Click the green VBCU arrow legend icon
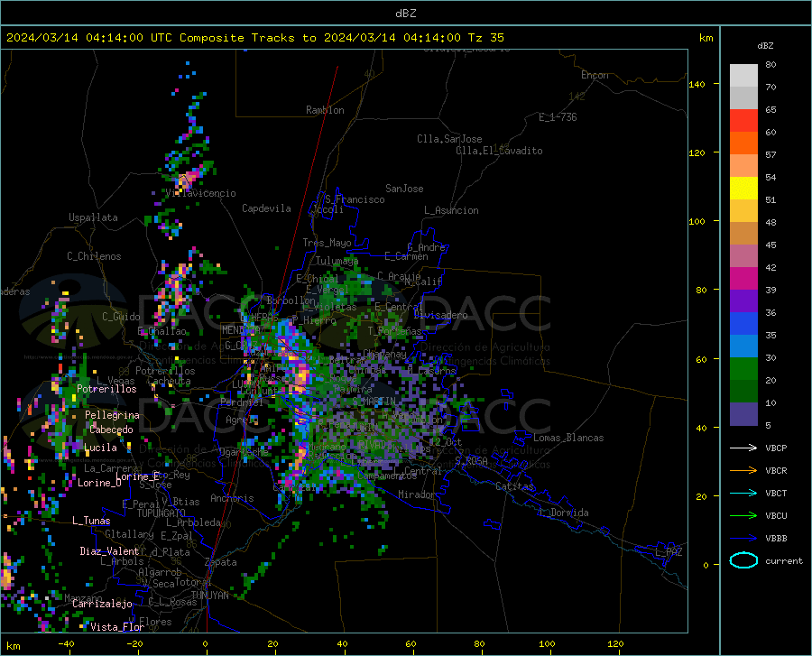Viewport: 812px width, 656px height. 743,516
